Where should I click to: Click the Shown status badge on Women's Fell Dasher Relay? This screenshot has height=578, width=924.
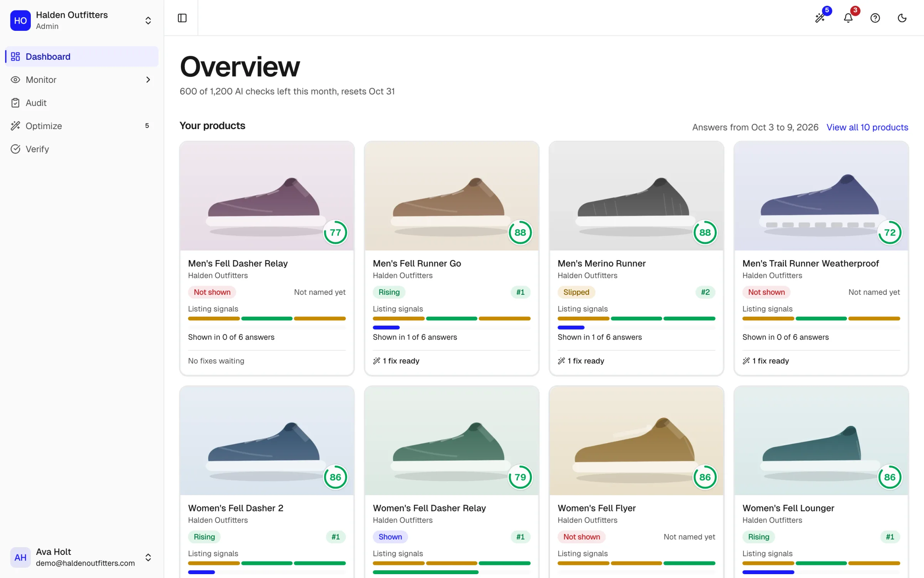point(390,537)
